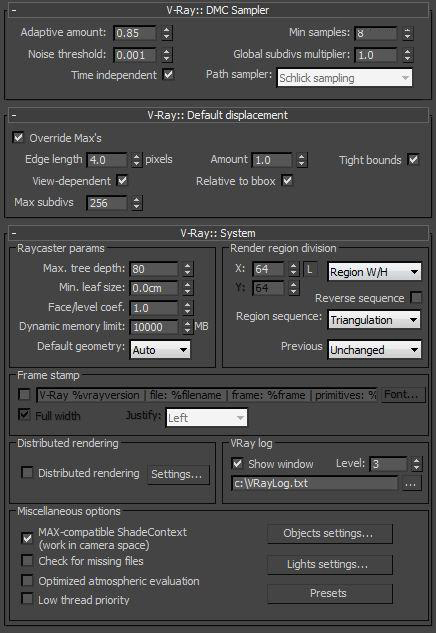This screenshot has width=436, height=633.
Task: Browse for VRay log file path
Action: tap(411, 484)
